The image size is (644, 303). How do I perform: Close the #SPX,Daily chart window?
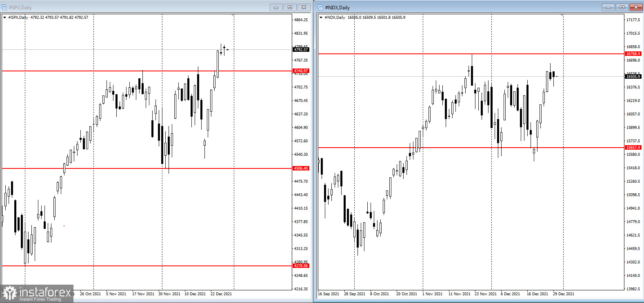304,7
